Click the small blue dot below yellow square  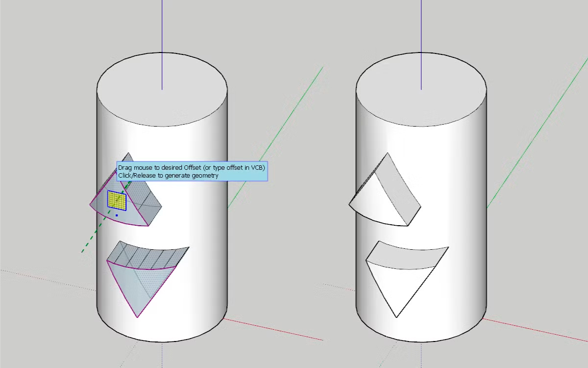117,215
